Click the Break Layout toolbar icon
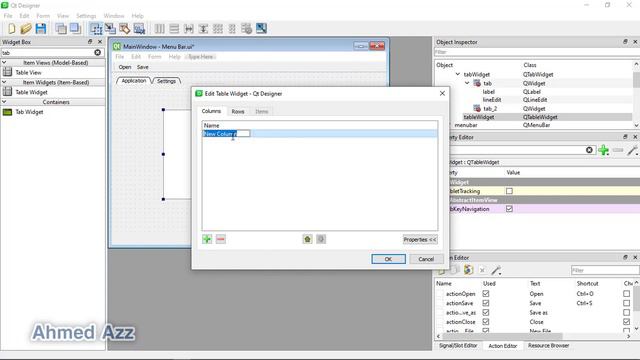 [247, 29]
